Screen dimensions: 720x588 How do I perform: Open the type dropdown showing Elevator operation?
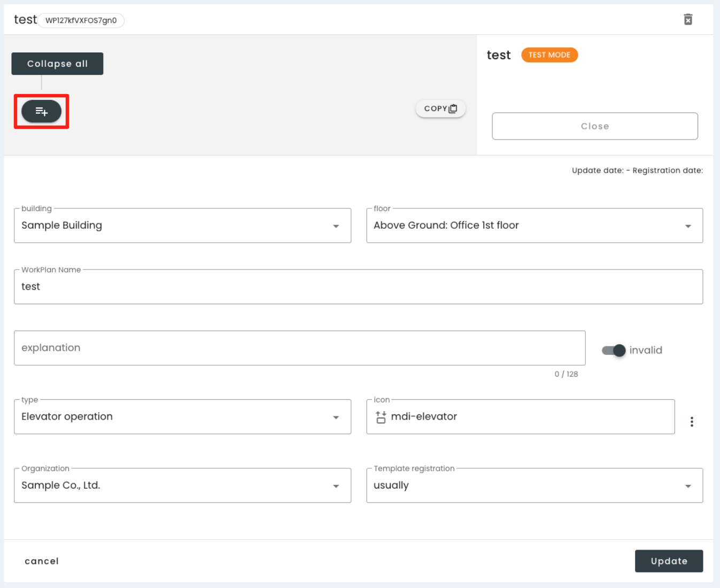182,417
